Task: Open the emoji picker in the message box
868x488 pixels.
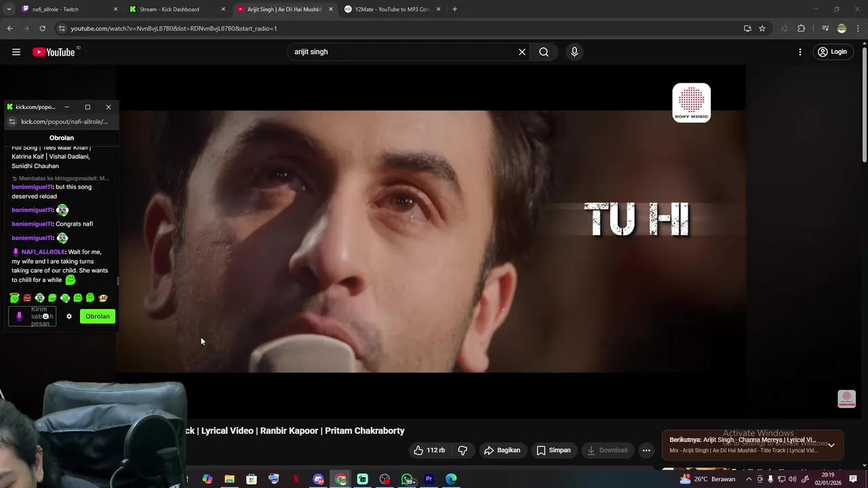Action: click(x=45, y=317)
